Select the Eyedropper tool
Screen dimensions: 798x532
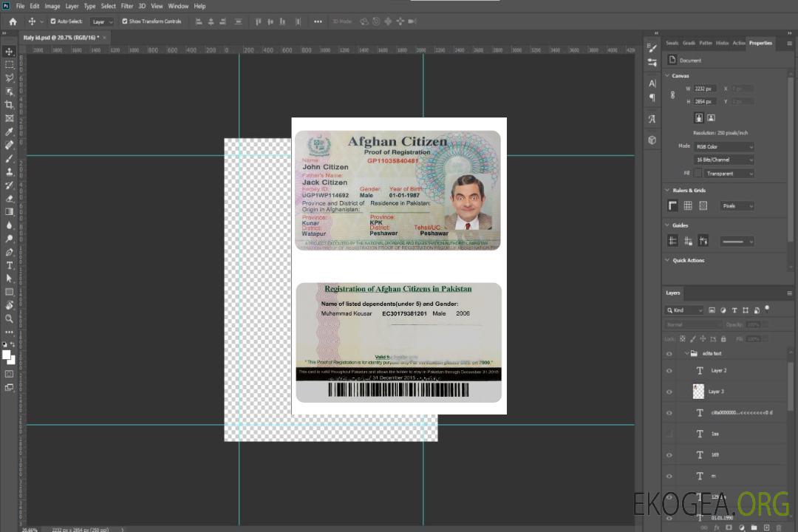pyautogui.click(x=9, y=132)
